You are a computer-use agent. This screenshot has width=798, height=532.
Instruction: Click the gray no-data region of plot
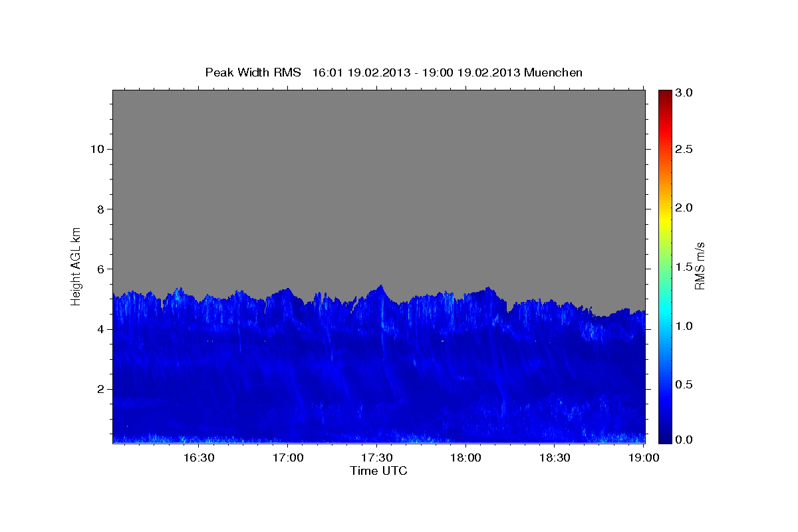(379, 186)
